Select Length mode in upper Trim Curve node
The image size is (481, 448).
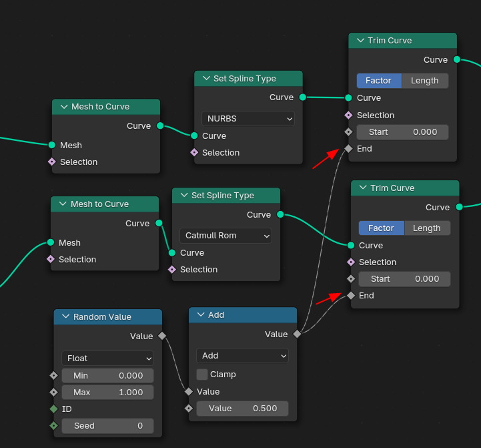pyautogui.click(x=425, y=81)
